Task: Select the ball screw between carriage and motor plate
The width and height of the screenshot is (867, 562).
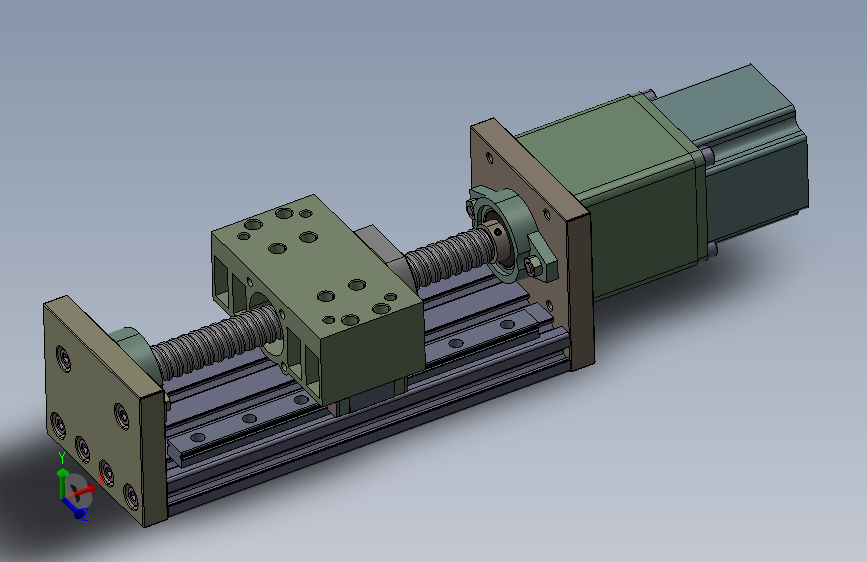Action: tap(451, 257)
